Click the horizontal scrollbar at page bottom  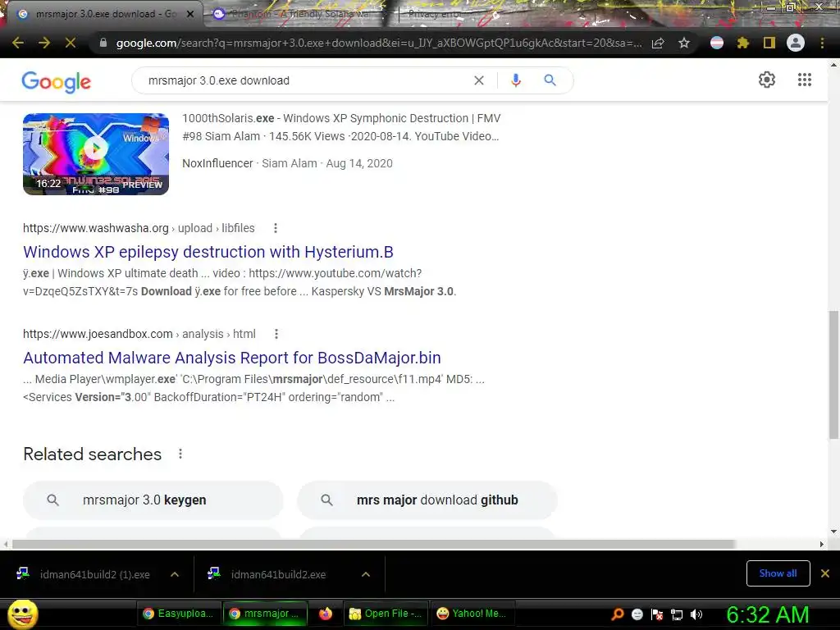click(x=373, y=545)
